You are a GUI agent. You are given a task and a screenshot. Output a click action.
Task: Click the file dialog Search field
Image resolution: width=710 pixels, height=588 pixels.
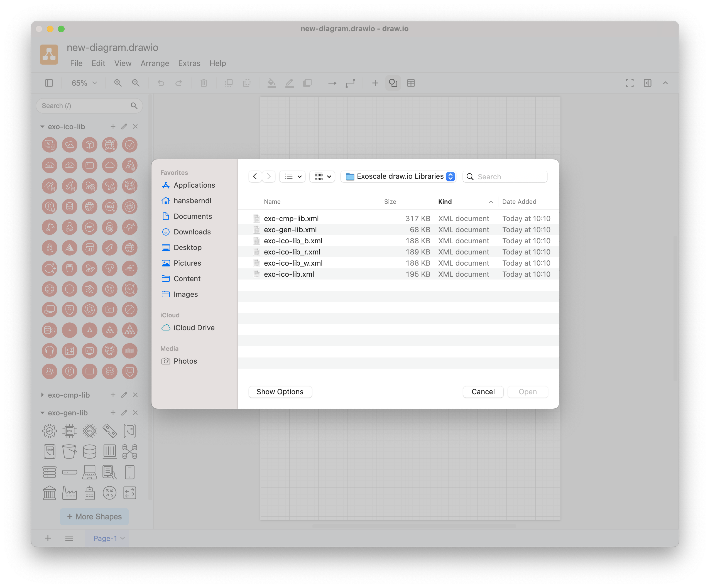pyautogui.click(x=505, y=177)
